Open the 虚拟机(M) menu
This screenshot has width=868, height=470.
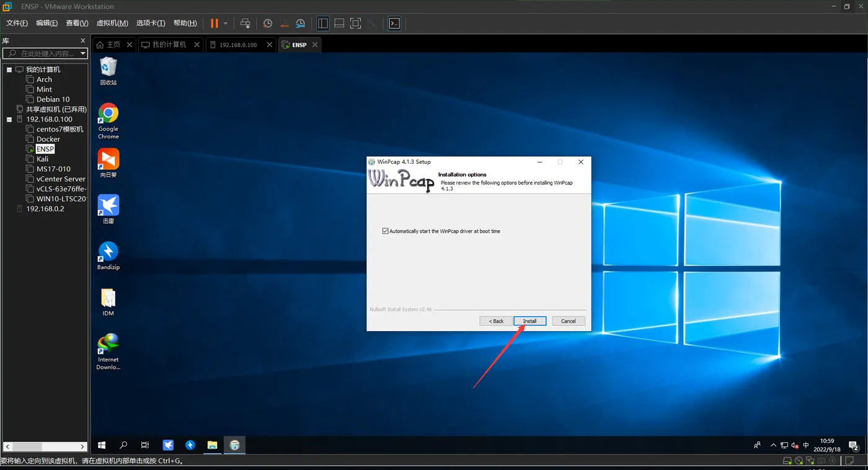pos(112,23)
